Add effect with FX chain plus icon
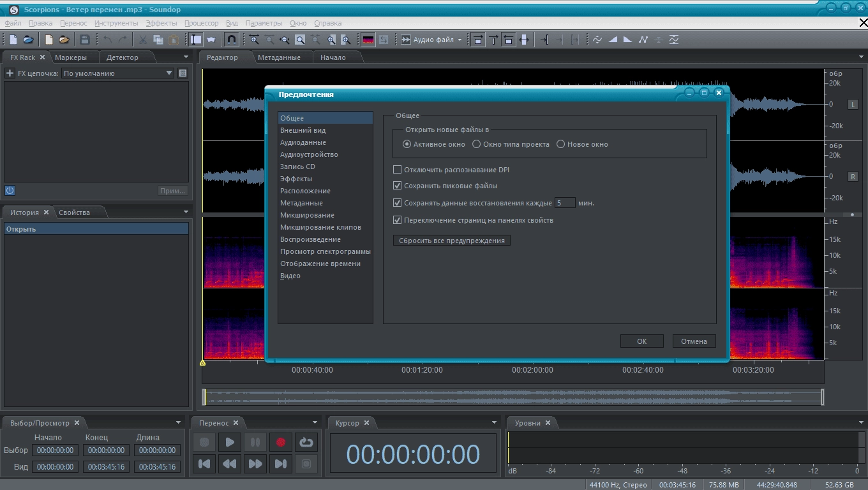The image size is (868, 490). tap(10, 73)
